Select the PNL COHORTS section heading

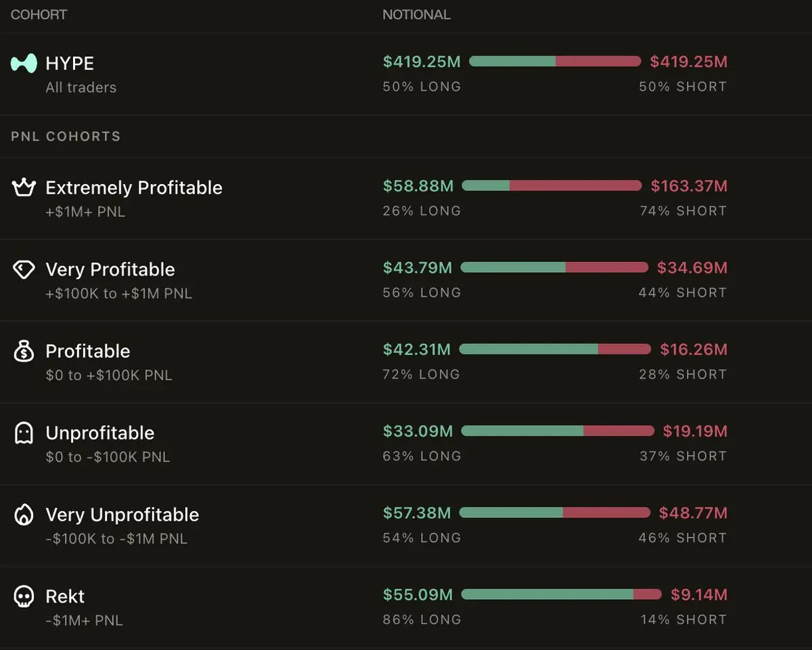point(66,136)
